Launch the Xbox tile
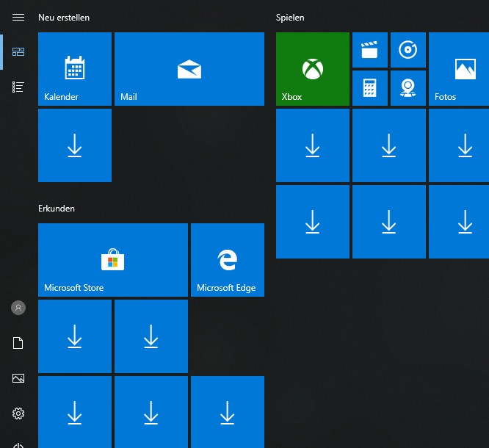 pos(313,69)
